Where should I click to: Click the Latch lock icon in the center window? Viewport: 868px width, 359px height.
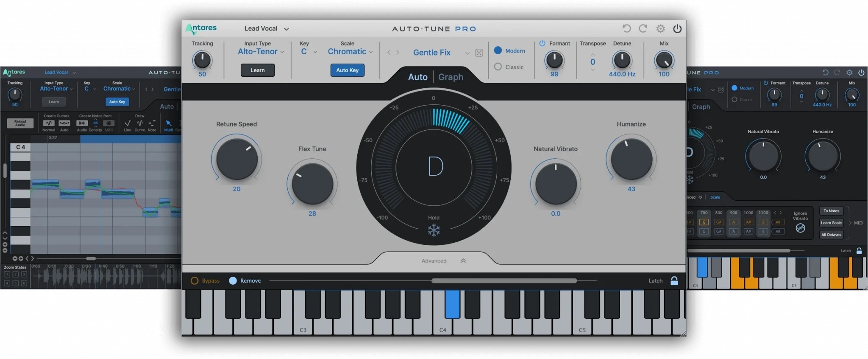pyautogui.click(x=674, y=280)
